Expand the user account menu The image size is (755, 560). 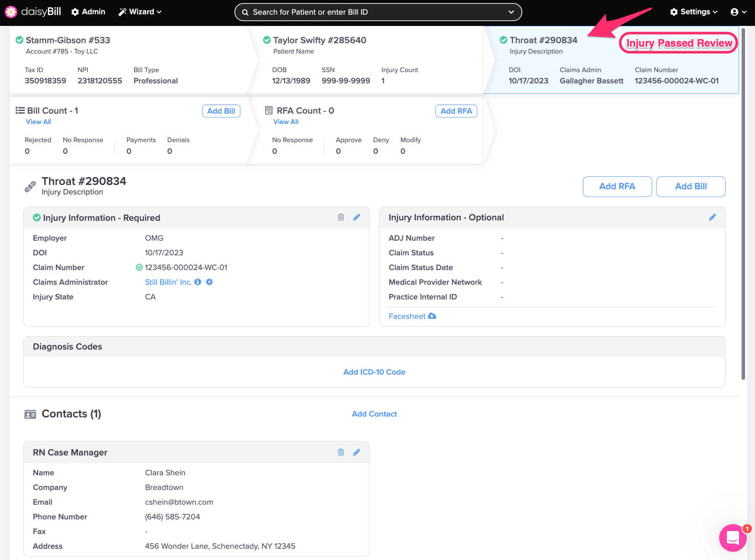click(738, 12)
